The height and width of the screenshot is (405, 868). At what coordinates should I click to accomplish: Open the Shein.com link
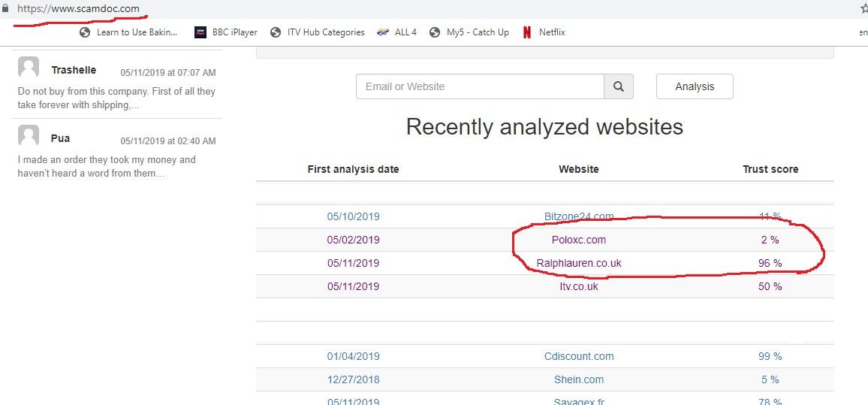click(579, 379)
